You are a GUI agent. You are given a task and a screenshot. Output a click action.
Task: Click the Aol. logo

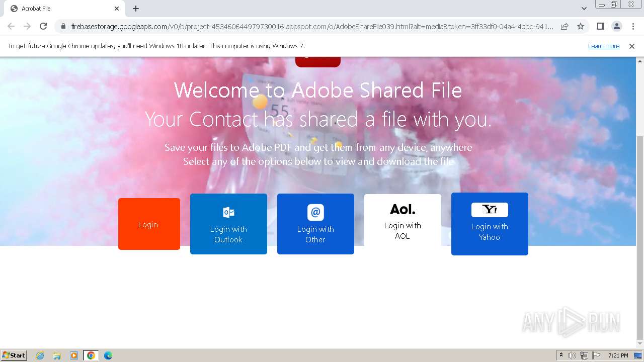pyautogui.click(x=403, y=209)
